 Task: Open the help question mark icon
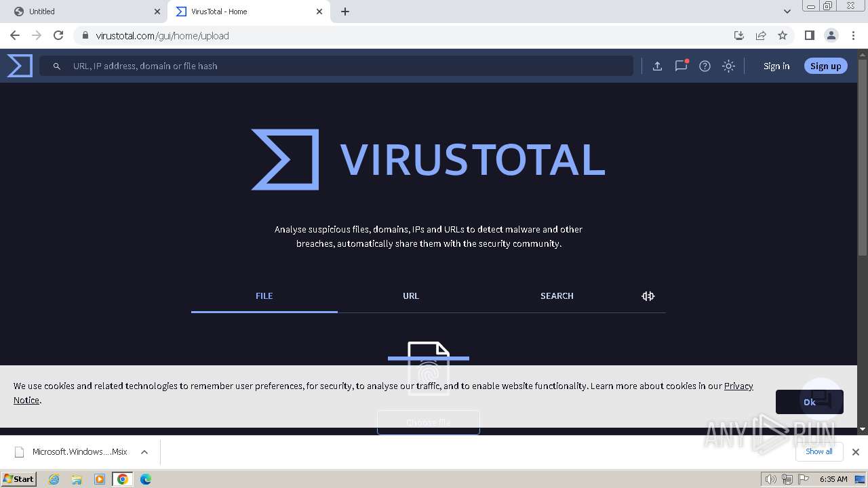pyautogui.click(x=705, y=66)
